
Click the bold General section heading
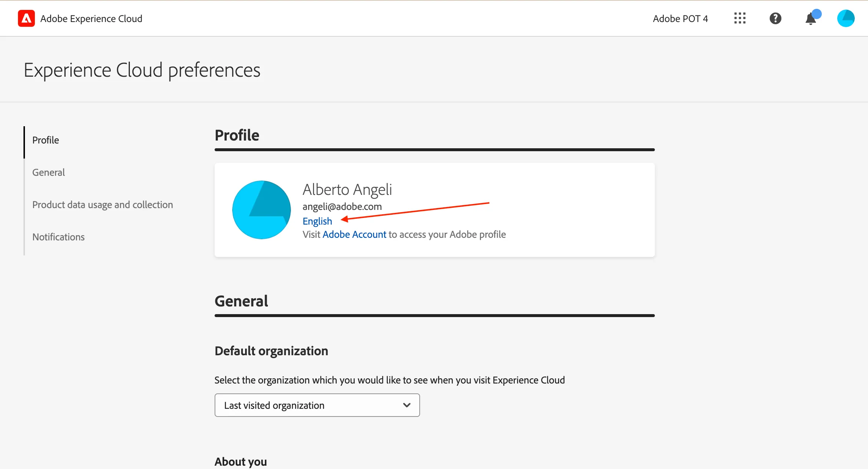point(241,301)
